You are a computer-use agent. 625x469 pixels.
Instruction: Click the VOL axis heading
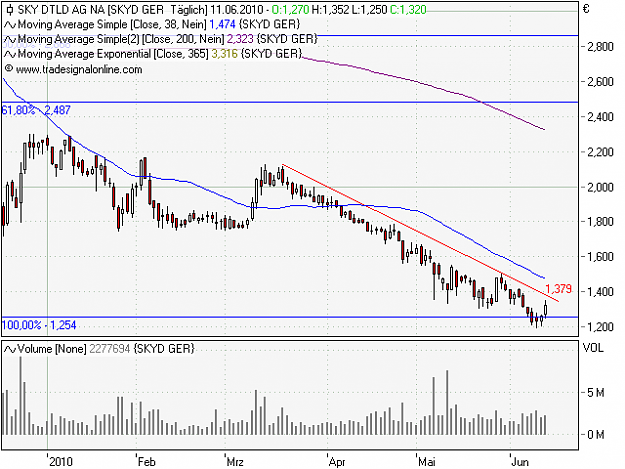tap(593, 348)
